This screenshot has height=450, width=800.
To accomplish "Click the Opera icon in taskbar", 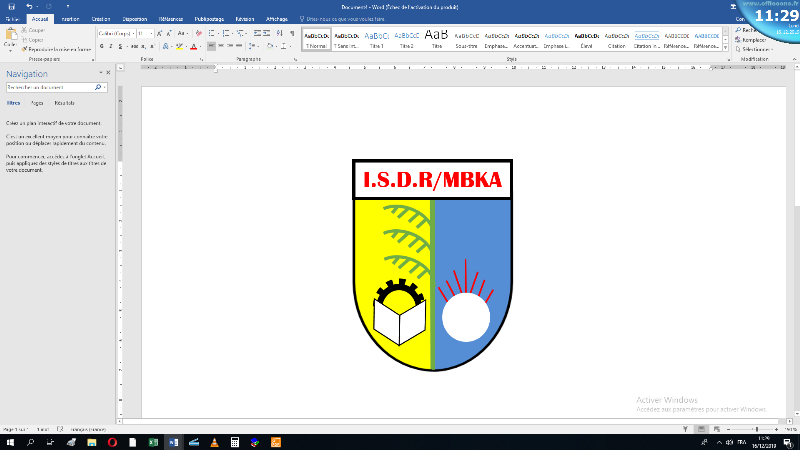I will [112, 441].
